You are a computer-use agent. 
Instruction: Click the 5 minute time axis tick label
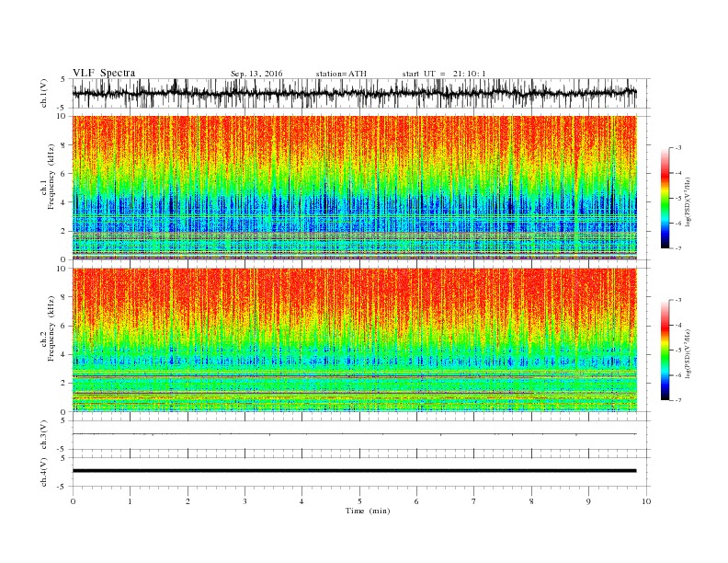point(359,501)
